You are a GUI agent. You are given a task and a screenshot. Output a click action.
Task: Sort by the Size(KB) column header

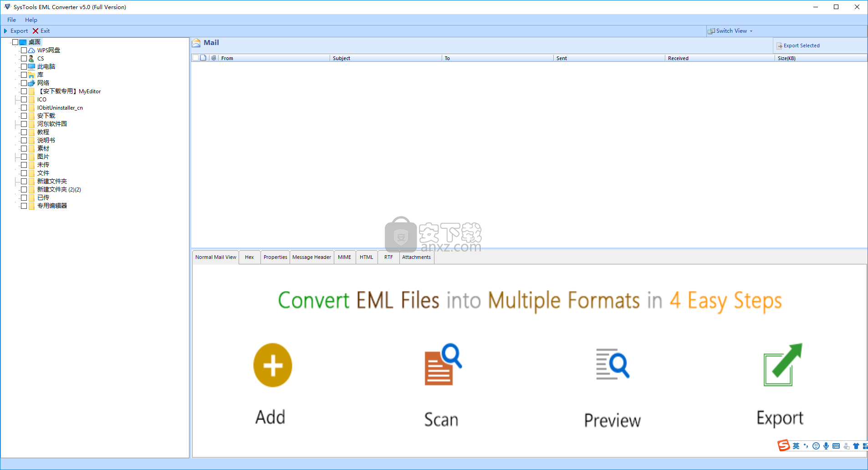tap(821, 58)
